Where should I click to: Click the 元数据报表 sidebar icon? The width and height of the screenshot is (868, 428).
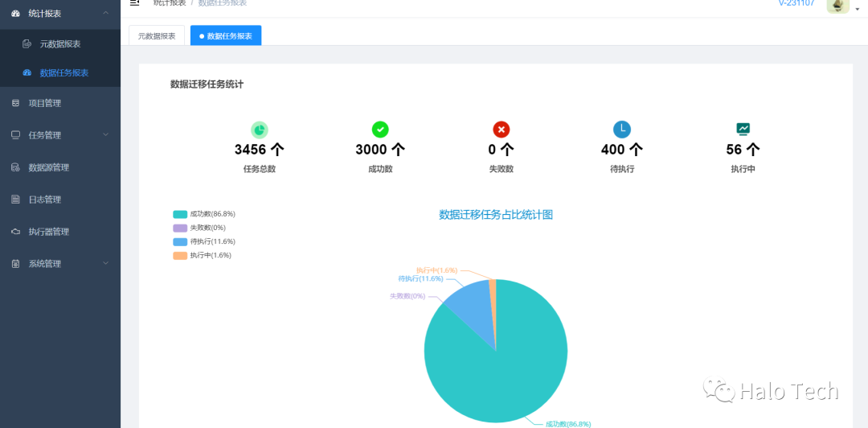(x=27, y=43)
